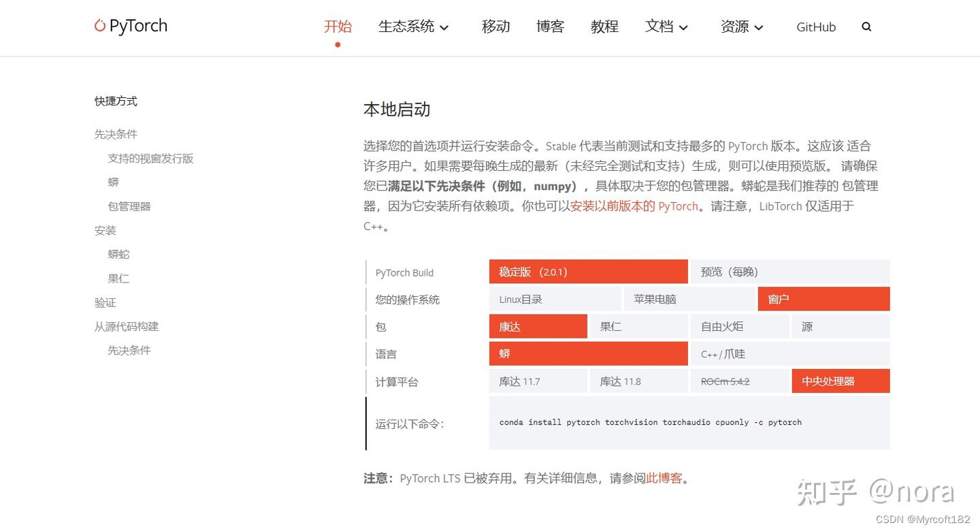Click the conda install command text

650,423
